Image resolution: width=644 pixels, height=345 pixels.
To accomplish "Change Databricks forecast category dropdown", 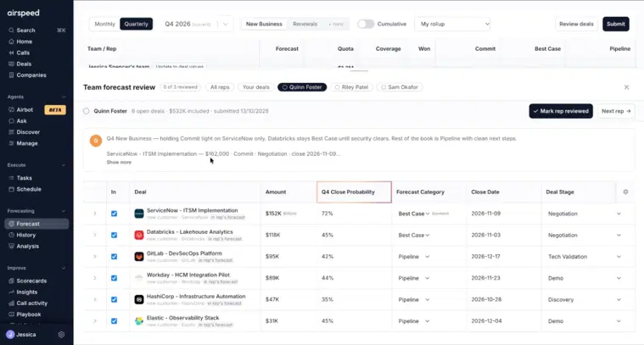I will pos(413,235).
